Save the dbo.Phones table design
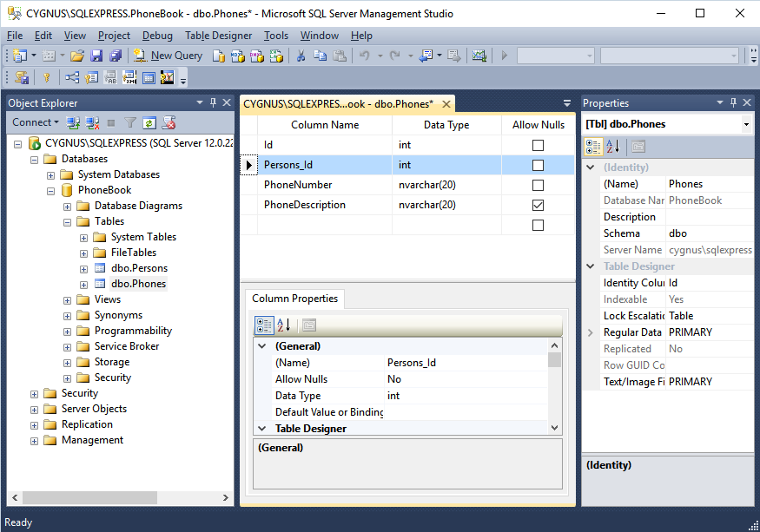This screenshot has width=760, height=532. (x=96, y=56)
